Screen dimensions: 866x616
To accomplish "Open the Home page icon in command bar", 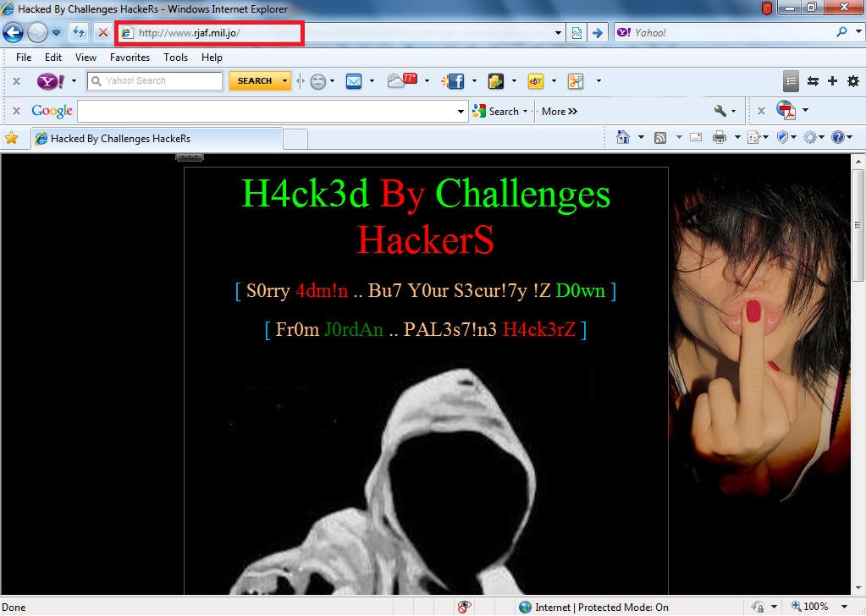I will tap(623, 137).
